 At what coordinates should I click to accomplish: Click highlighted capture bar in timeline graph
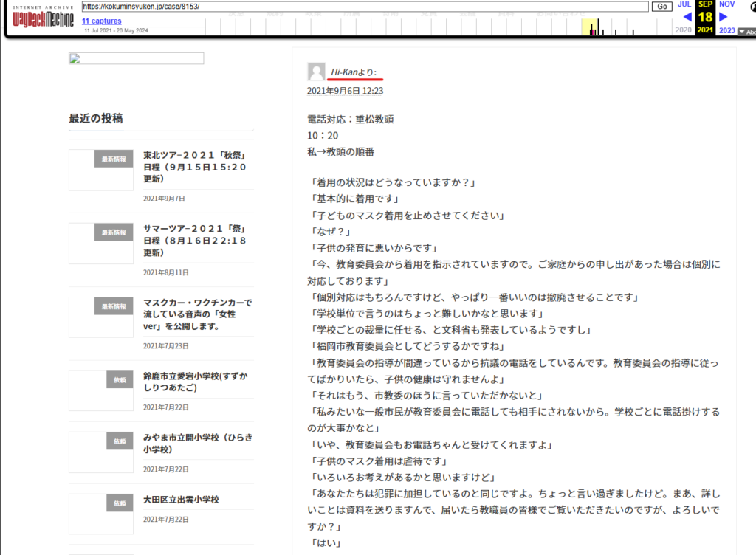point(591,28)
